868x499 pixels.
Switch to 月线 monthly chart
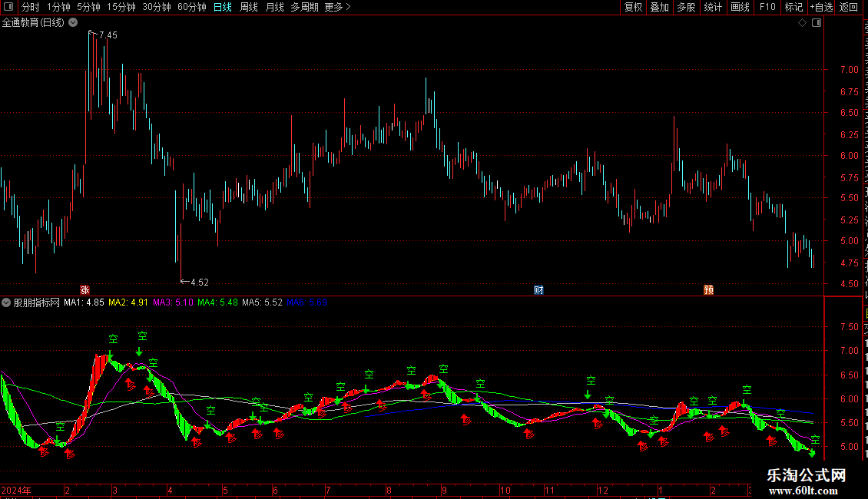[274, 7]
